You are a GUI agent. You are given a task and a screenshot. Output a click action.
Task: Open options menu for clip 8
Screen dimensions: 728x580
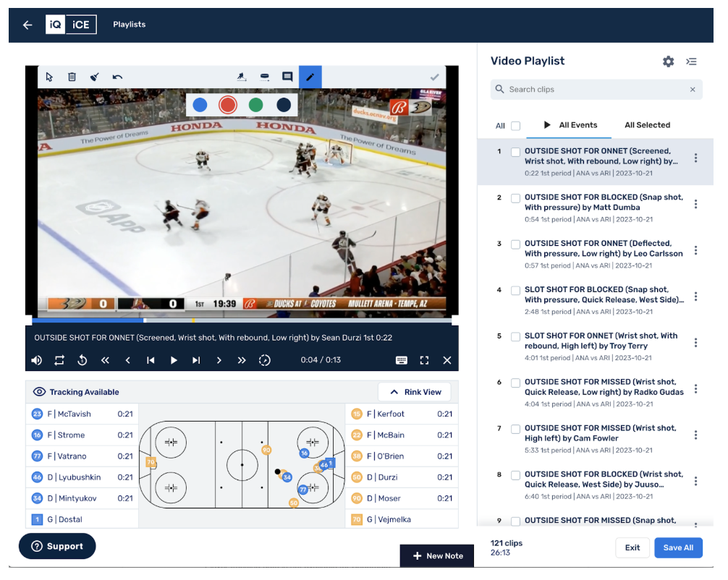click(695, 481)
